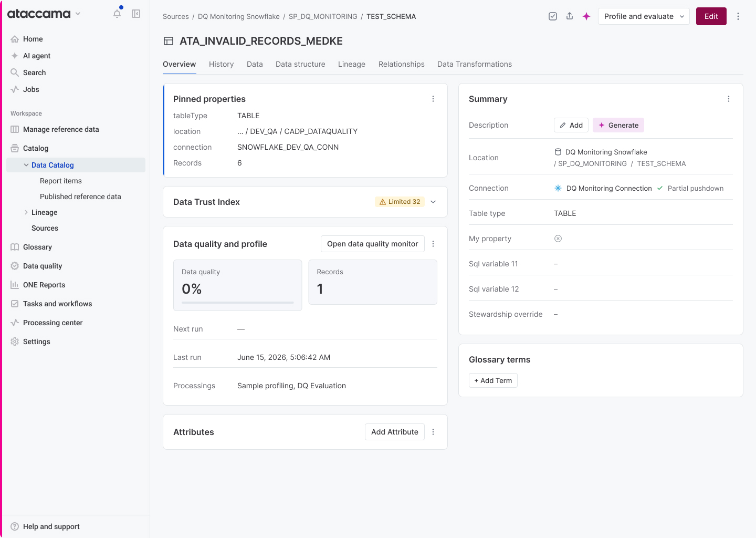The image size is (756, 538).
Task: Click the TEST_SCHEMA location link in Summary
Action: [x=661, y=163]
